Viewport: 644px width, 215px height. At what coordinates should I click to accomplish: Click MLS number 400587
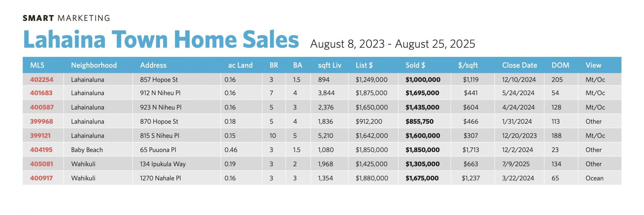click(x=42, y=107)
